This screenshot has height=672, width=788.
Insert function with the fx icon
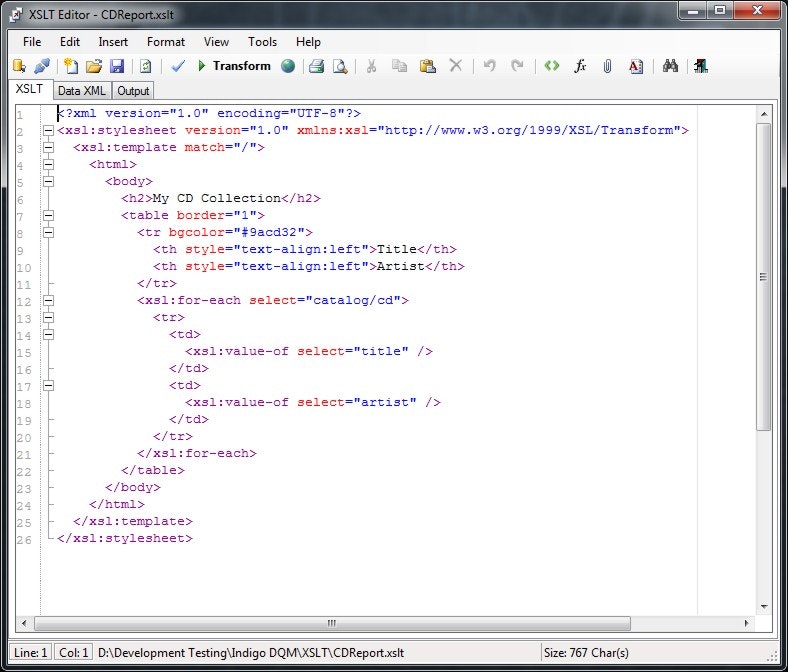pos(580,66)
